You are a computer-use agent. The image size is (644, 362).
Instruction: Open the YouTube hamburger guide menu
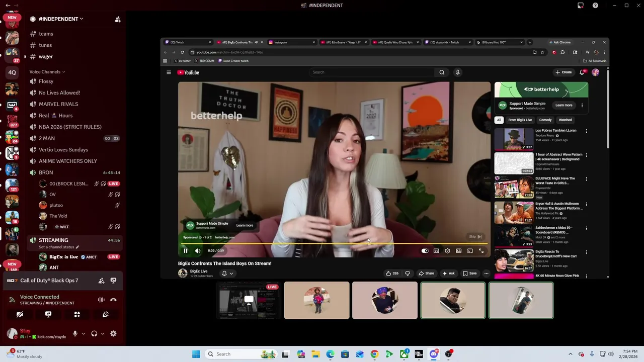(169, 72)
